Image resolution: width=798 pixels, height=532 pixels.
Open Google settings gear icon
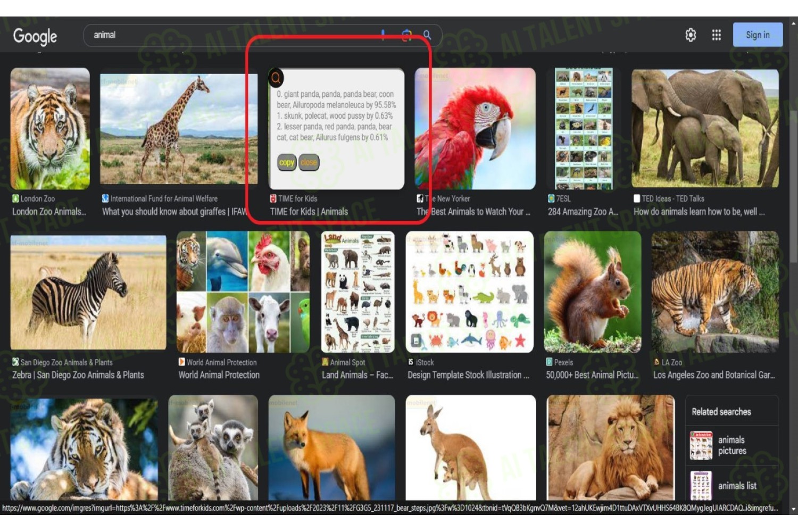pos(690,35)
